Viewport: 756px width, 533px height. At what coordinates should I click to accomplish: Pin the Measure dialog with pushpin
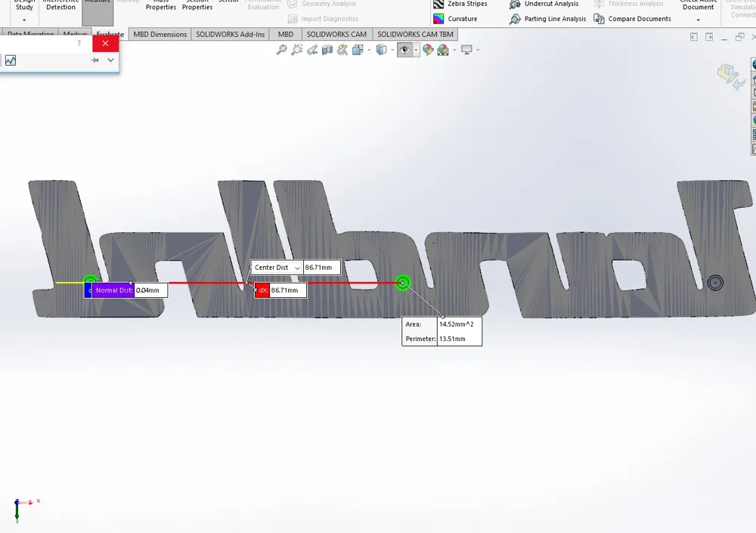tap(94, 60)
